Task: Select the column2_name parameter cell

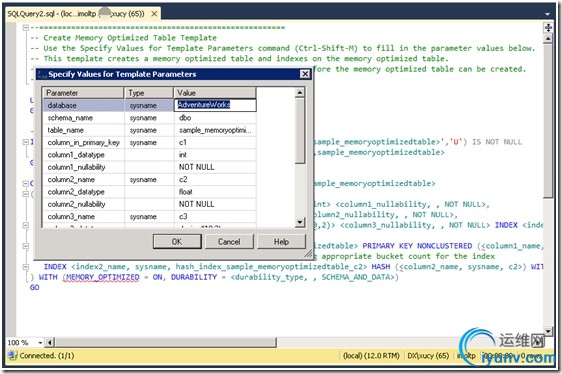Action: coord(84,179)
